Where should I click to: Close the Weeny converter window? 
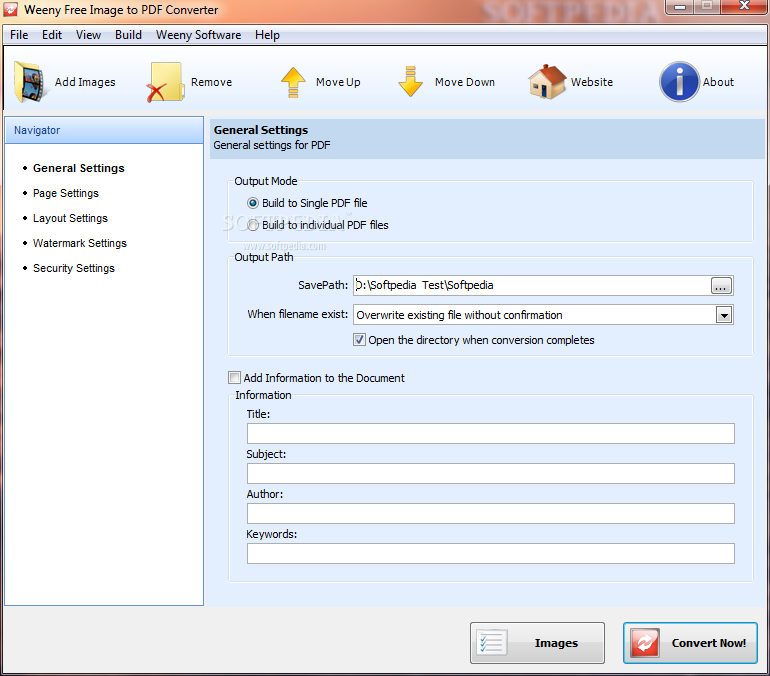click(x=744, y=6)
